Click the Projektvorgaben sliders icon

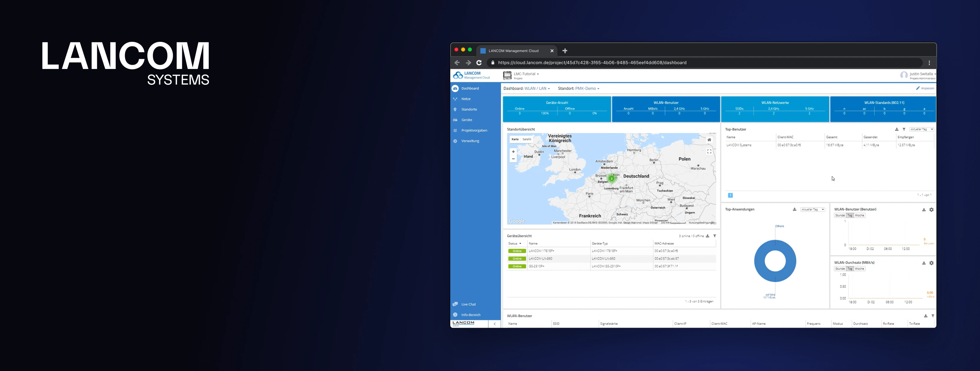click(x=455, y=130)
